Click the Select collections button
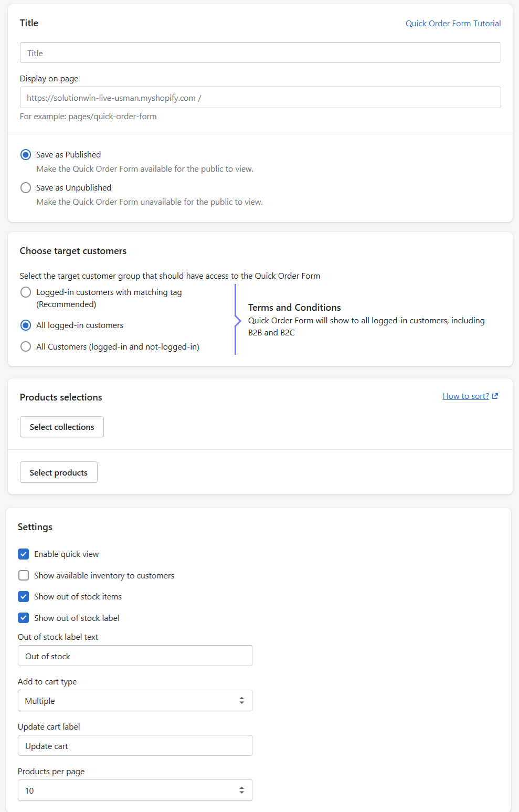The width and height of the screenshot is (519, 812). pyautogui.click(x=62, y=427)
